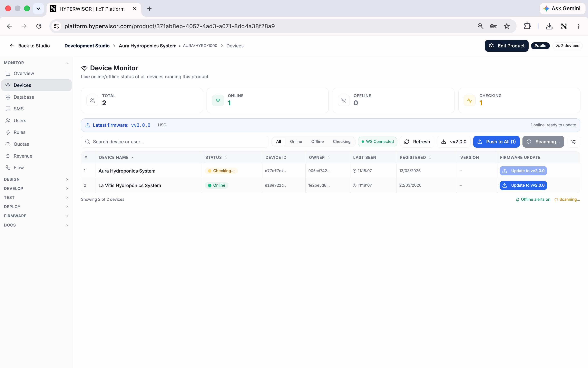Update Aura Hydroponics System to vv2.0.0

523,171
